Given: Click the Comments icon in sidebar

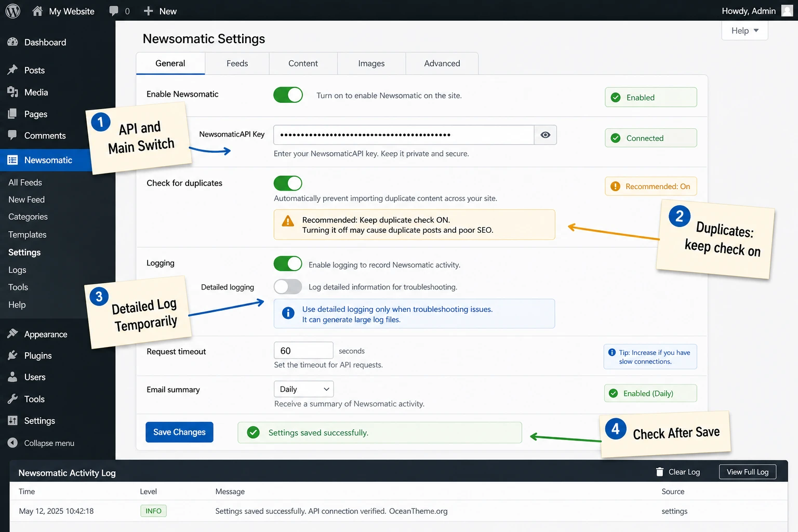Looking at the screenshot, I should (x=13, y=135).
